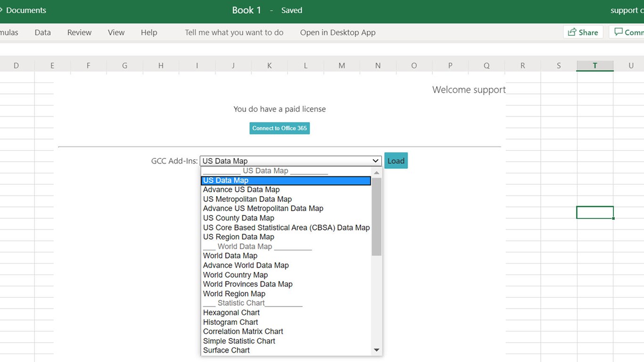Click Open in Desktop App
This screenshot has width=644, height=362.
tap(338, 33)
